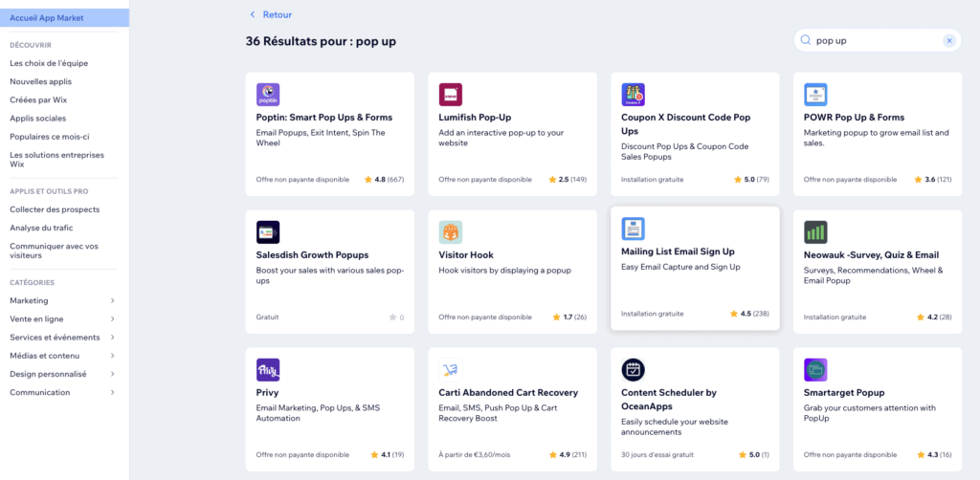This screenshot has width=980, height=480.
Task: Open the POWR Pop Up app icon
Action: pyautogui.click(x=815, y=95)
